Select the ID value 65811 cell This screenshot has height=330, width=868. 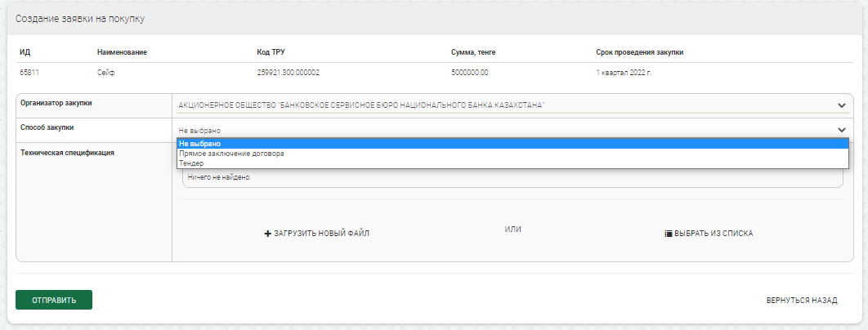[x=29, y=73]
